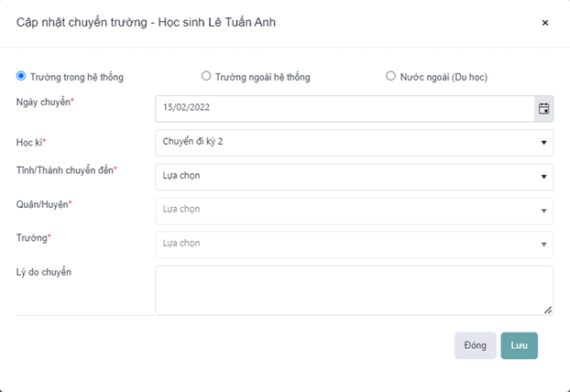Select the 'Trường trong hệ thống' radio button

[x=22, y=76]
